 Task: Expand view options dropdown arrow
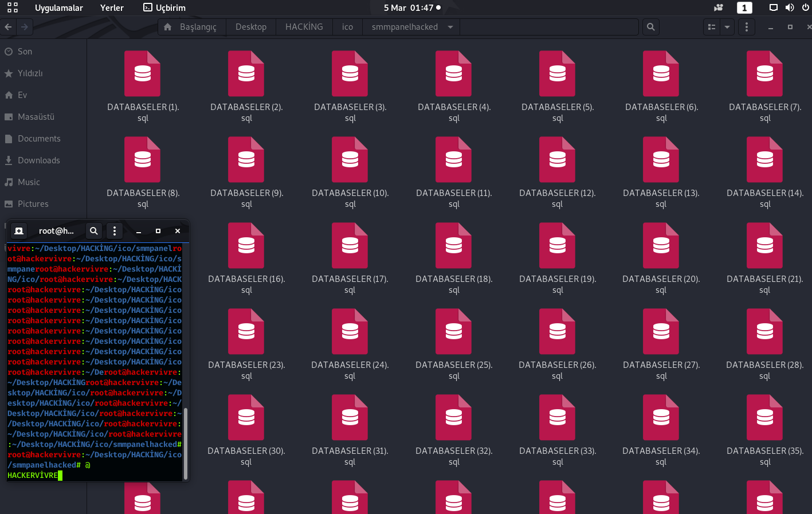point(727,27)
